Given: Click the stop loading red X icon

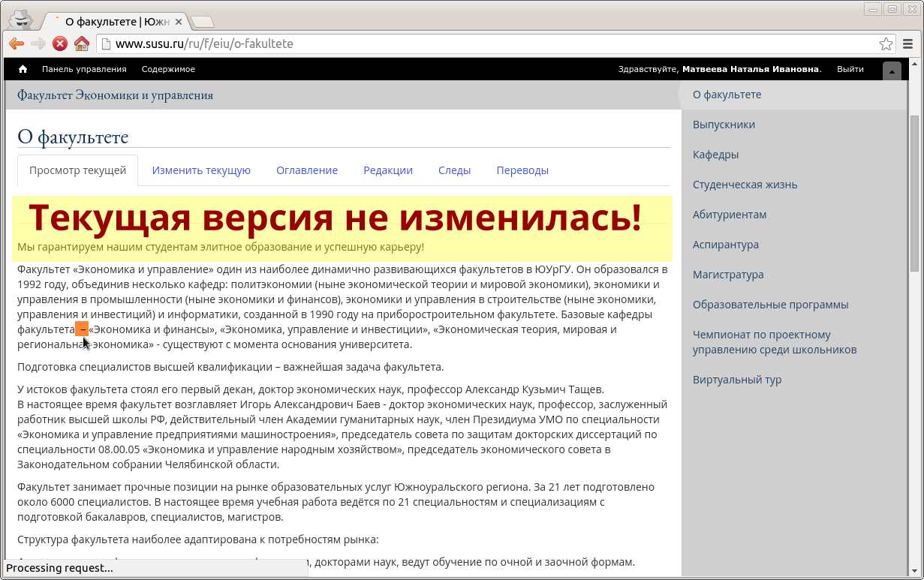Looking at the screenshot, I should [60, 44].
